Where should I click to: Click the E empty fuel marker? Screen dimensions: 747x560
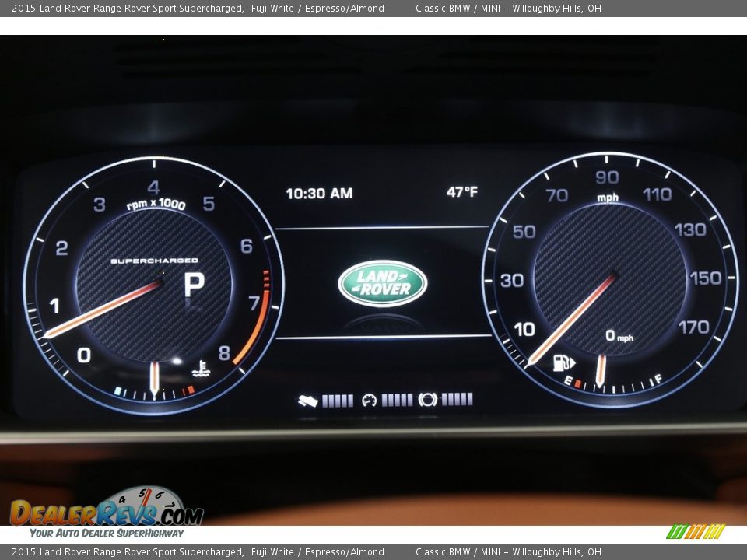pyautogui.click(x=568, y=380)
